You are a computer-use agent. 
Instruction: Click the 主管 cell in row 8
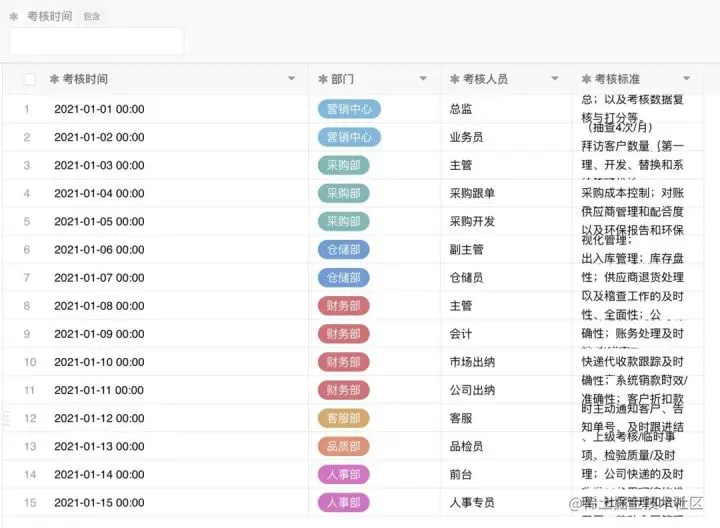pyautogui.click(x=461, y=306)
